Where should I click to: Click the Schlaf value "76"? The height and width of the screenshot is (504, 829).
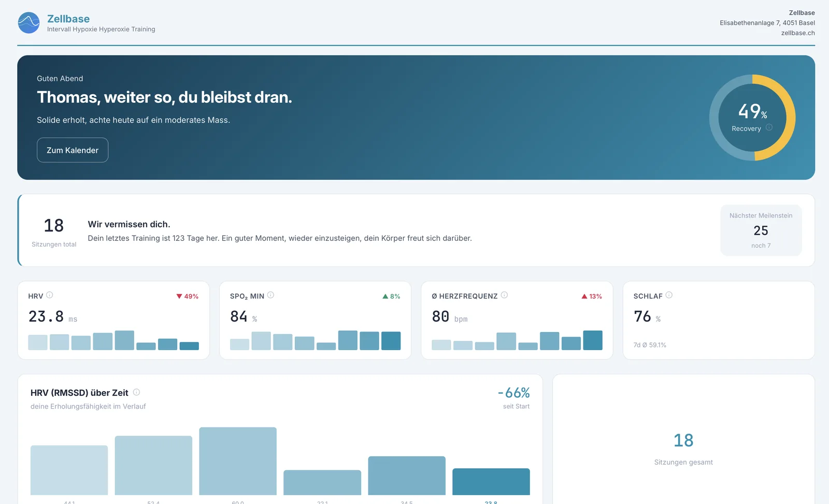(642, 316)
